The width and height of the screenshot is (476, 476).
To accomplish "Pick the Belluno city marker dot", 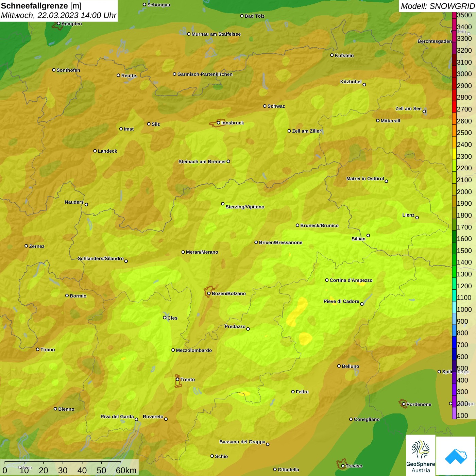I will tap(339, 366).
